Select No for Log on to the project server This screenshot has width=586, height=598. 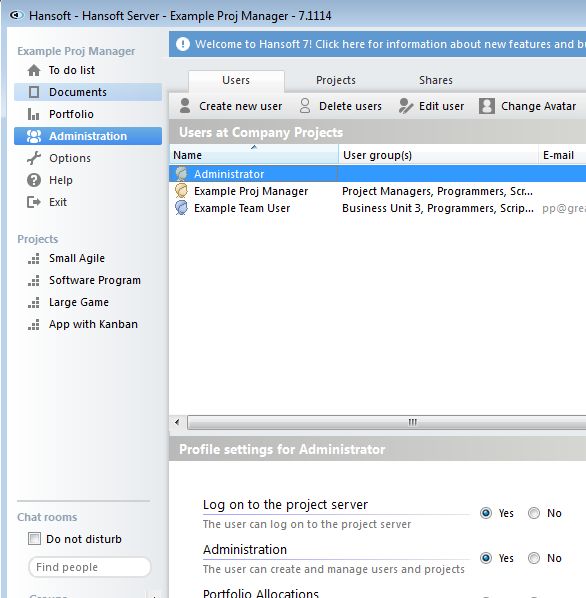point(534,513)
